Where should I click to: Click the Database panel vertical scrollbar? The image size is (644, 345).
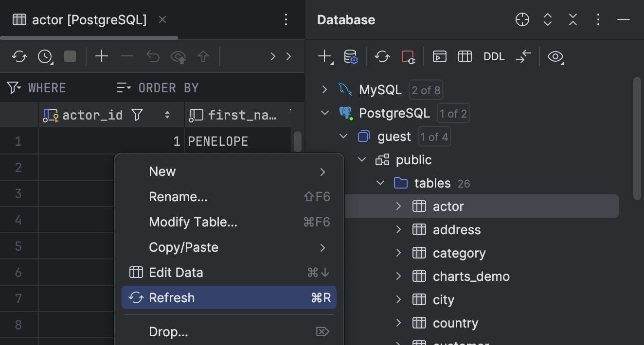click(x=637, y=136)
